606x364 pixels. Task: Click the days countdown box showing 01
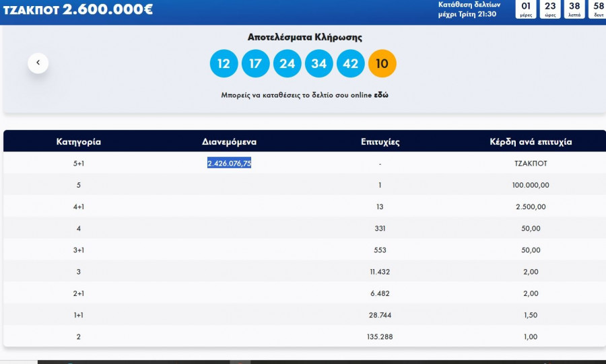(526, 9)
